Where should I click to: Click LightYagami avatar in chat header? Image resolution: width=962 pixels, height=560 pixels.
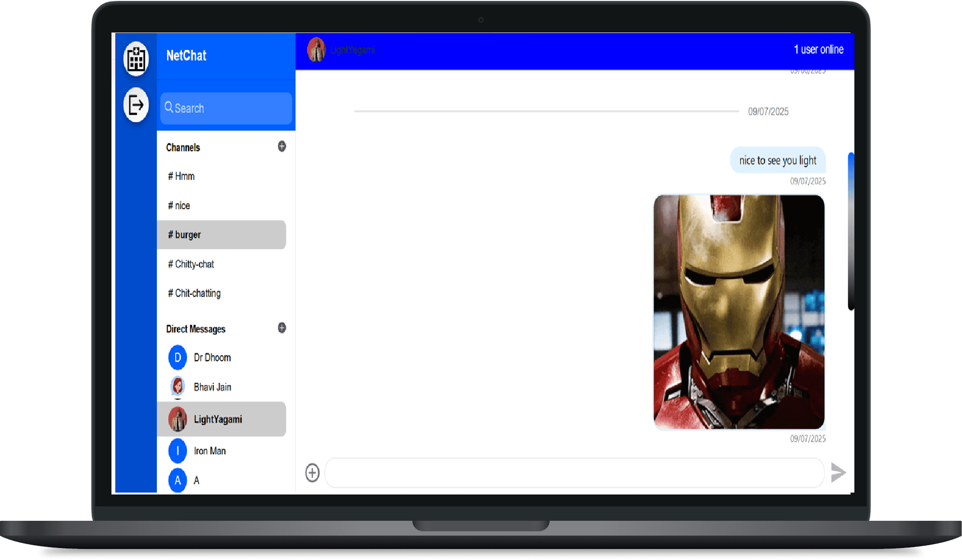[316, 50]
